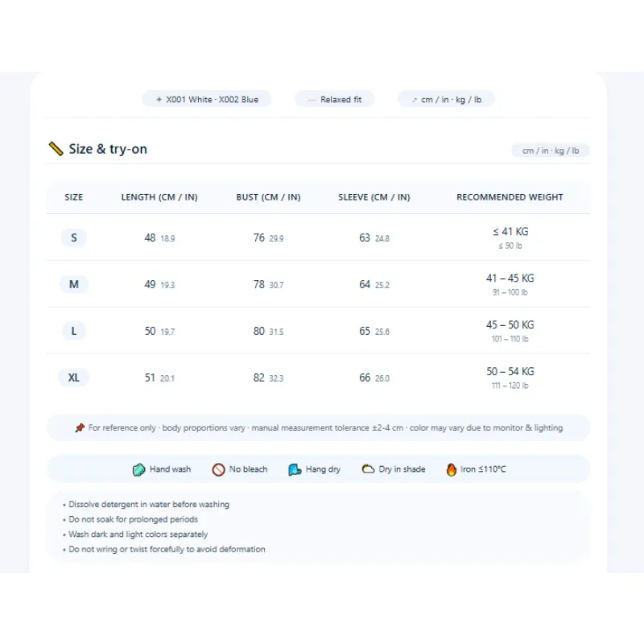This screenshot has width=644, height=644.
Task: Click the Iron ≤110°C label
Action: coord(483,469)
